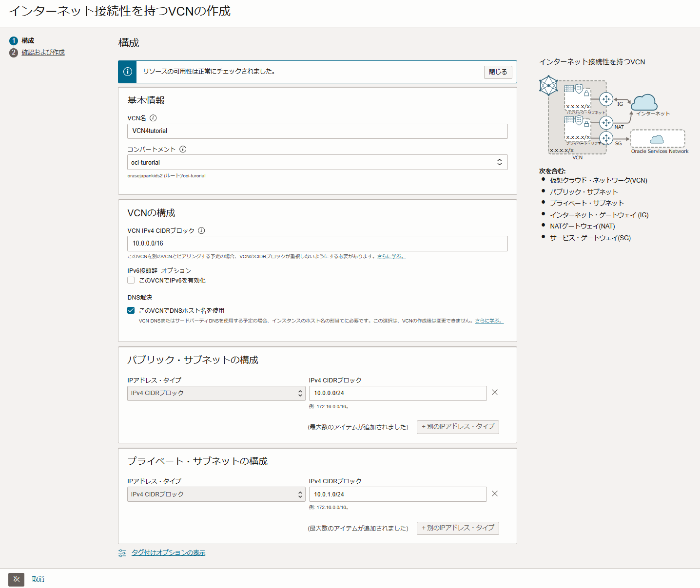This screenshot has height=588, width=700.
Task: Toggle the このVCNでIPv6を有効化 checkbox
Action: (131, 280)
